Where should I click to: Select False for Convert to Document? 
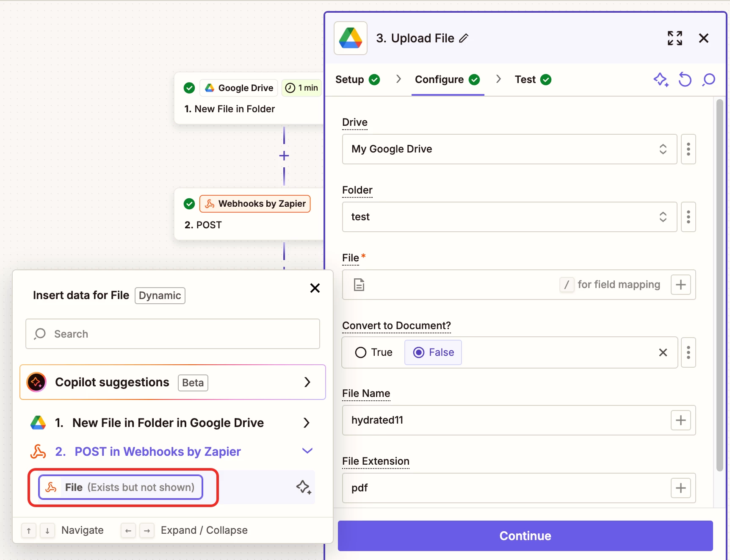click(x=433, y=352)
